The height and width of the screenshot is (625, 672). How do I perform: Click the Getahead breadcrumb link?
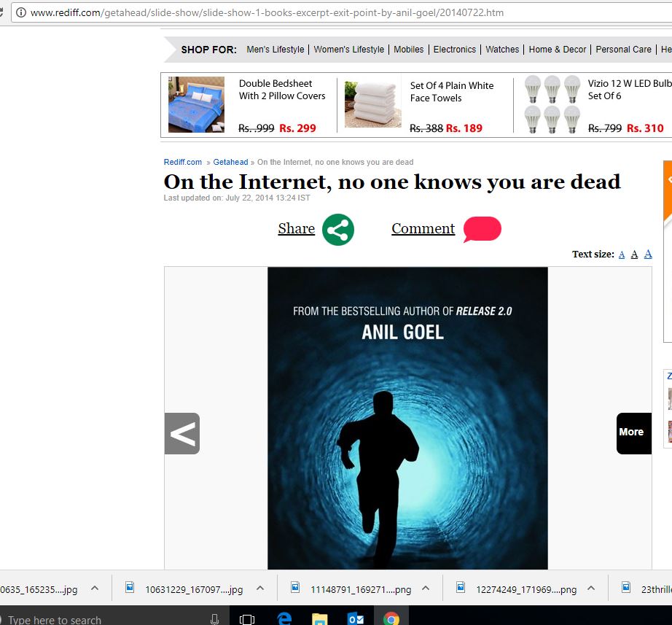230,162
